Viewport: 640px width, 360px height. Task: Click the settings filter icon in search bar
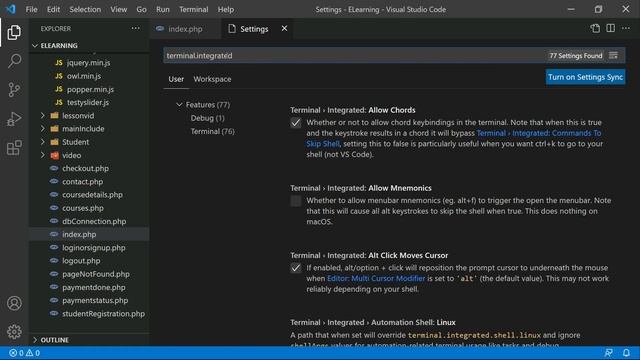coord(613,56)
